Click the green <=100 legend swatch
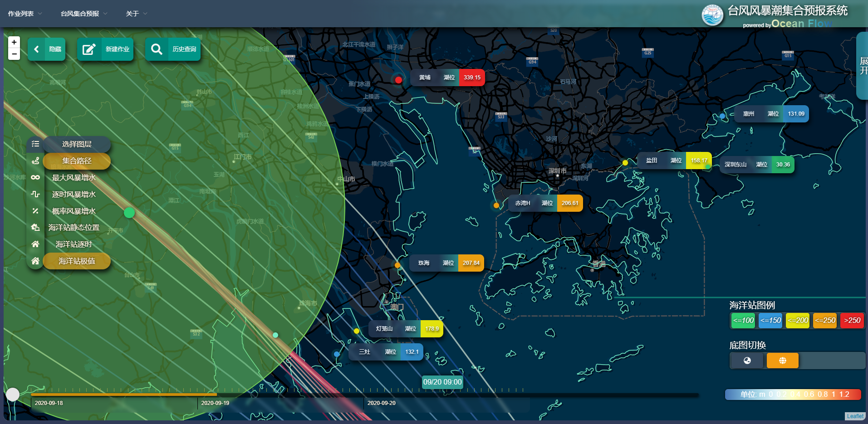Screen dimensions: 868x424 [743, 320]
